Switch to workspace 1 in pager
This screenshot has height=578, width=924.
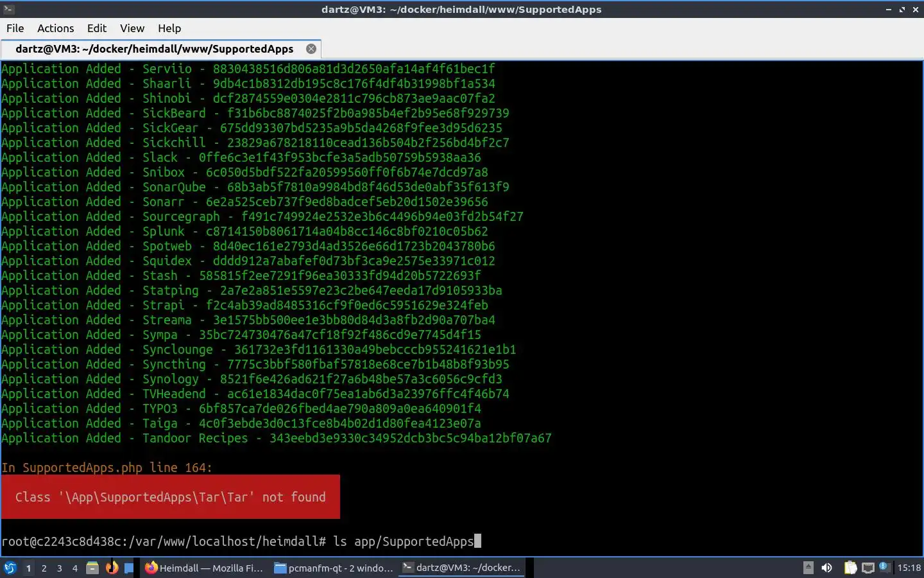28,568
